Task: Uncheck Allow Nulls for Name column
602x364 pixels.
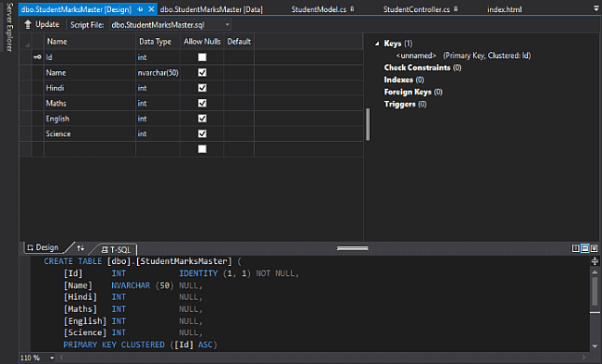Action: click(202, 72)
